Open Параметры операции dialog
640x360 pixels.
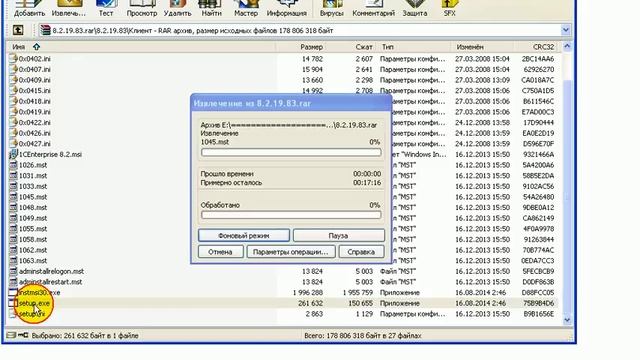[x=291, y=252]
